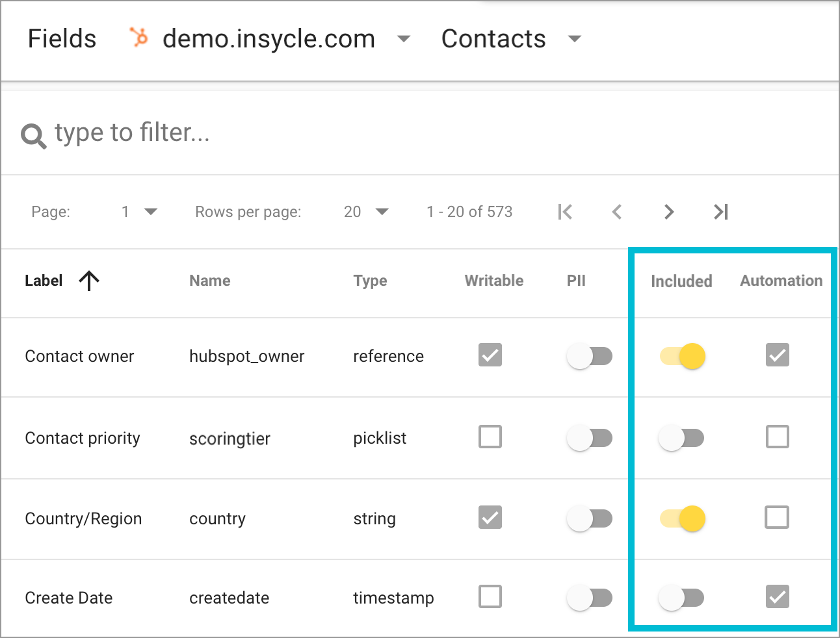Jump to the first page of results
Screen dimensions: 840x638
pyautogui.click(x=565, y=211)
